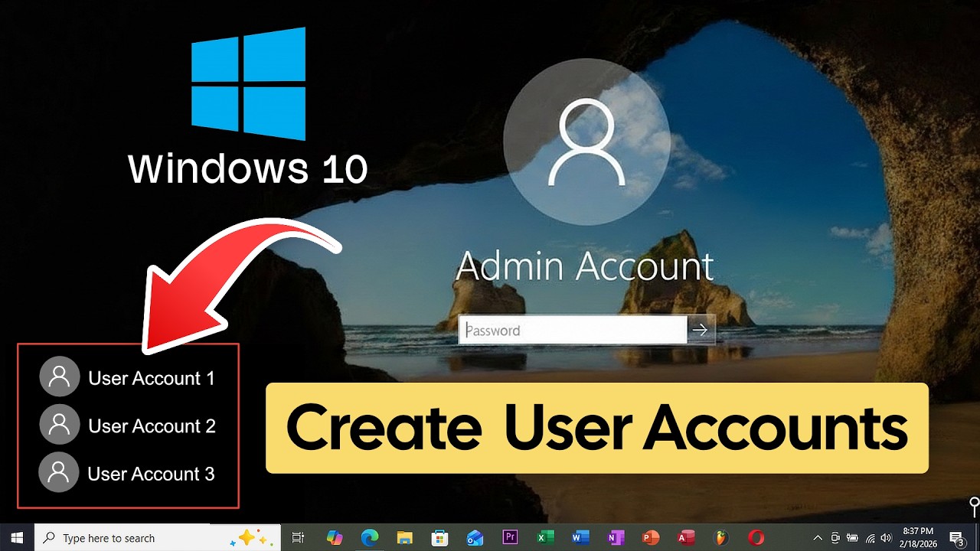Select the User Account 2 entry
980x551 pixels.
[127, 425]
